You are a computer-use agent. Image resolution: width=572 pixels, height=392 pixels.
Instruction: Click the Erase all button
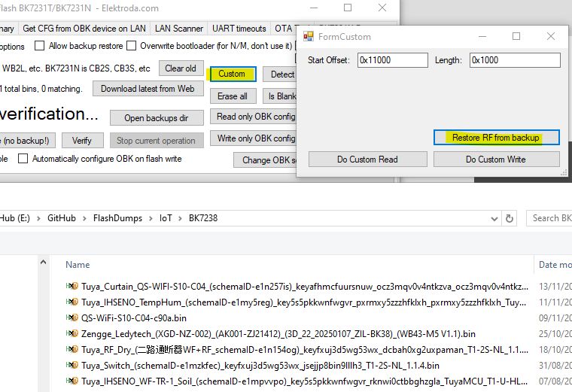click(233, 96)
